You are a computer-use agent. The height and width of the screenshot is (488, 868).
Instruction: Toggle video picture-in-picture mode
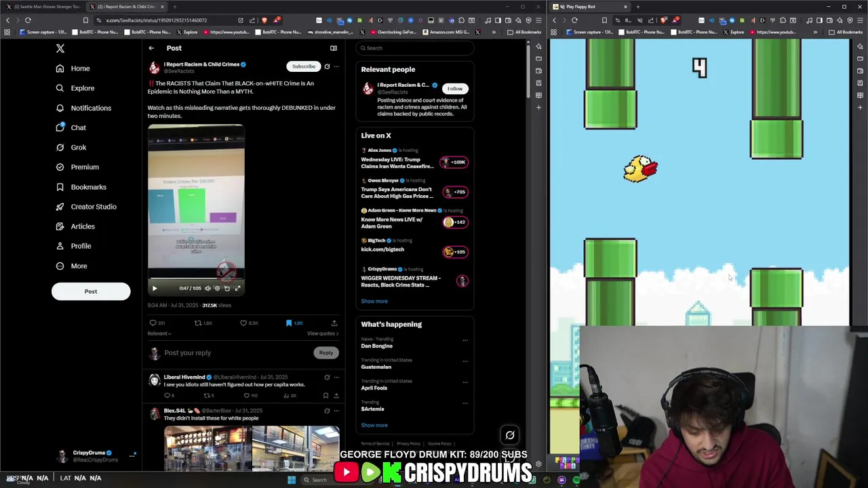(227, 288)
